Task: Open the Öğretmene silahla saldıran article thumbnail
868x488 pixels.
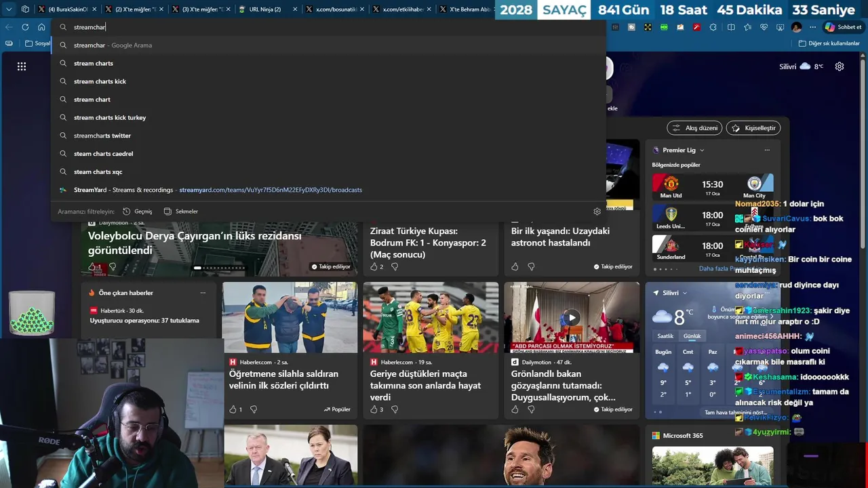Action: point(290,317)
